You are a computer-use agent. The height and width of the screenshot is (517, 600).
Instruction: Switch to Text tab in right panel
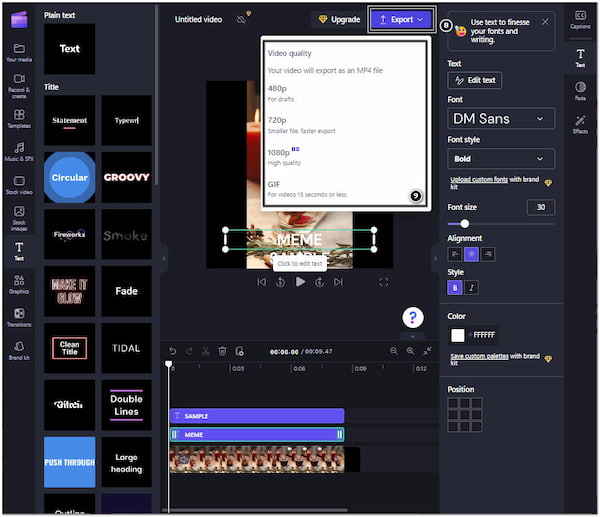580,58
